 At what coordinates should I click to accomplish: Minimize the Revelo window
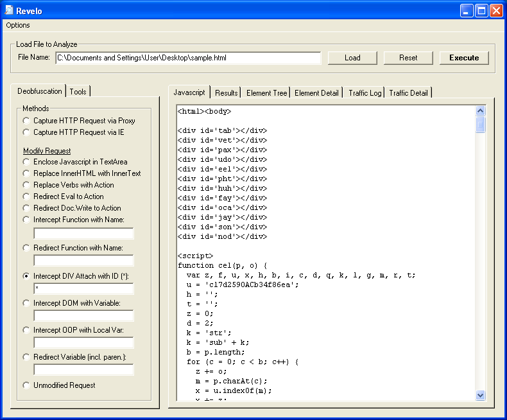[x=467, y=10]
